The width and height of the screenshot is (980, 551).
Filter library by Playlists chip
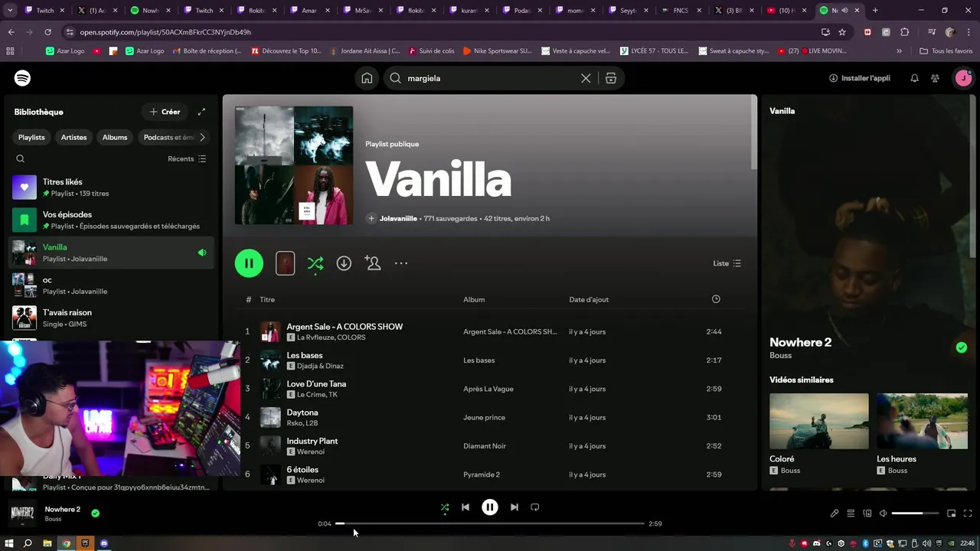[x=31, y=137]
